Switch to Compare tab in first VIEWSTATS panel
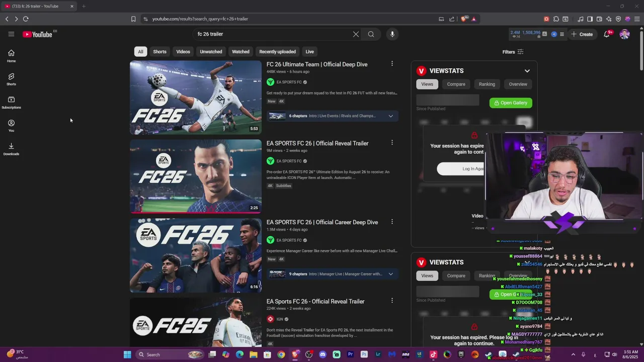The image size is (644, 362). pos(456,84)
